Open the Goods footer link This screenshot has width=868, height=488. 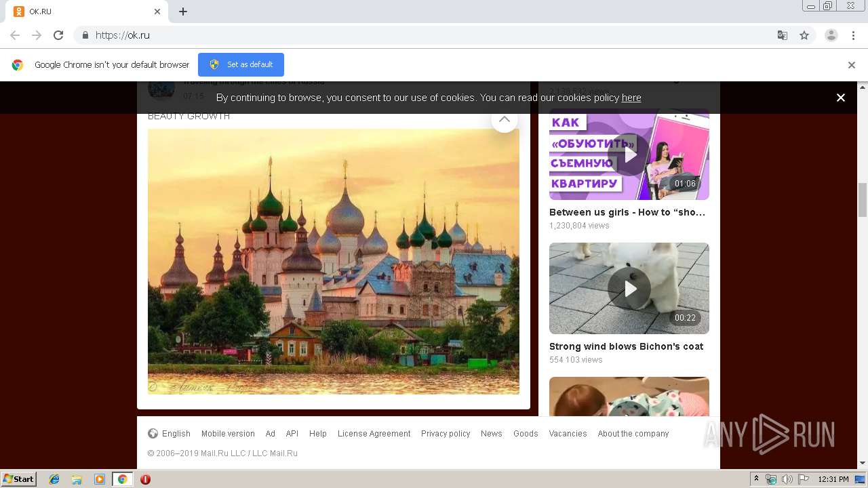point(526,434)
